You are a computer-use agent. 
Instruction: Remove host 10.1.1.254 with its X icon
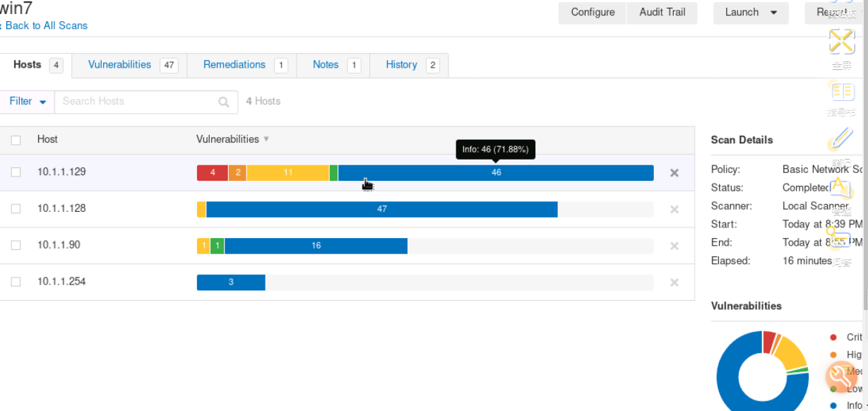click(x=674, y=282)
